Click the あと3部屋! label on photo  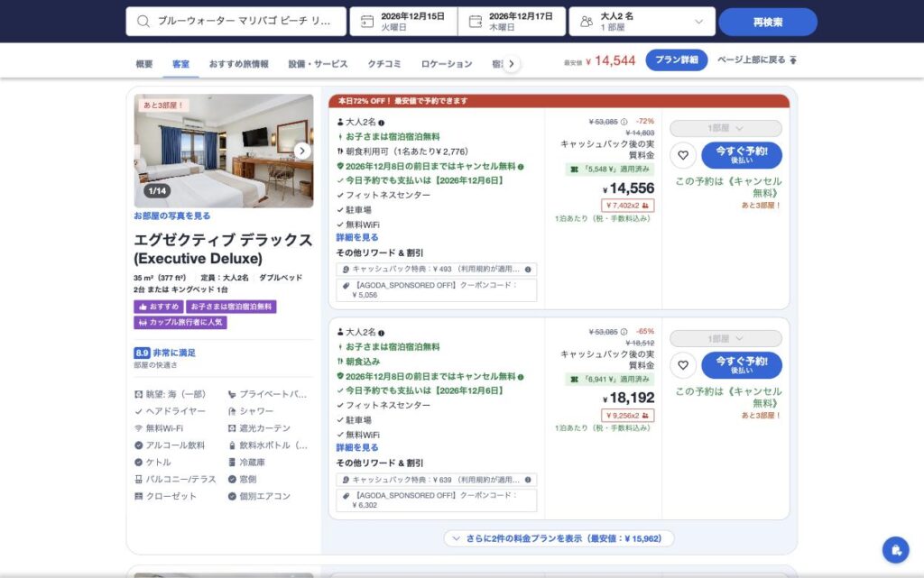(163, 106)
